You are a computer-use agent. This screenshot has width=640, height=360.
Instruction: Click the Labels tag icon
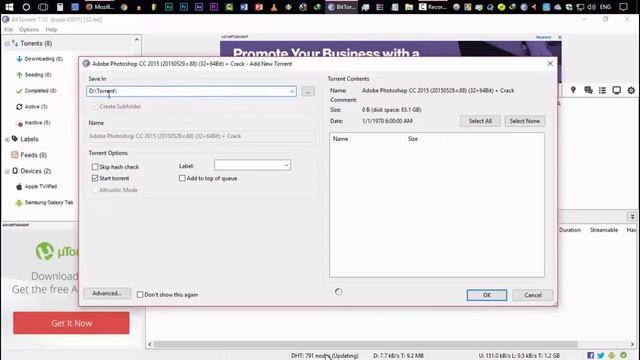[15, 139]
